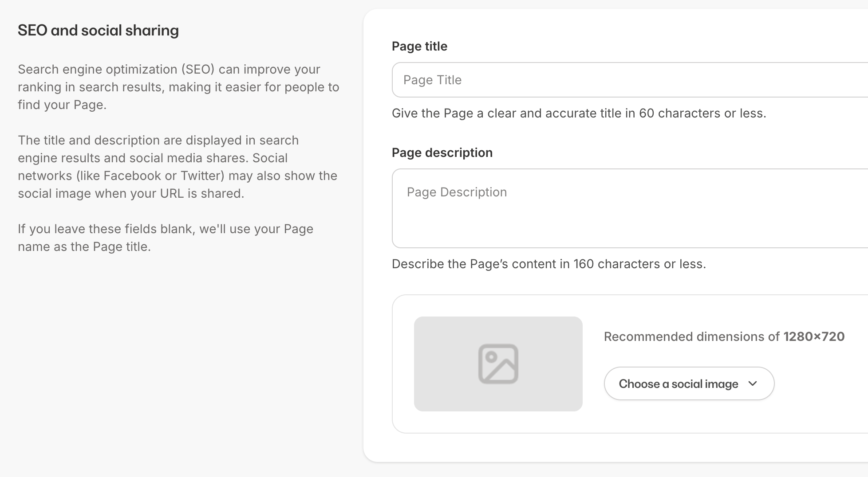
Task: Click the chevron next to Choose a social image
Action: [x=753, y=383]
